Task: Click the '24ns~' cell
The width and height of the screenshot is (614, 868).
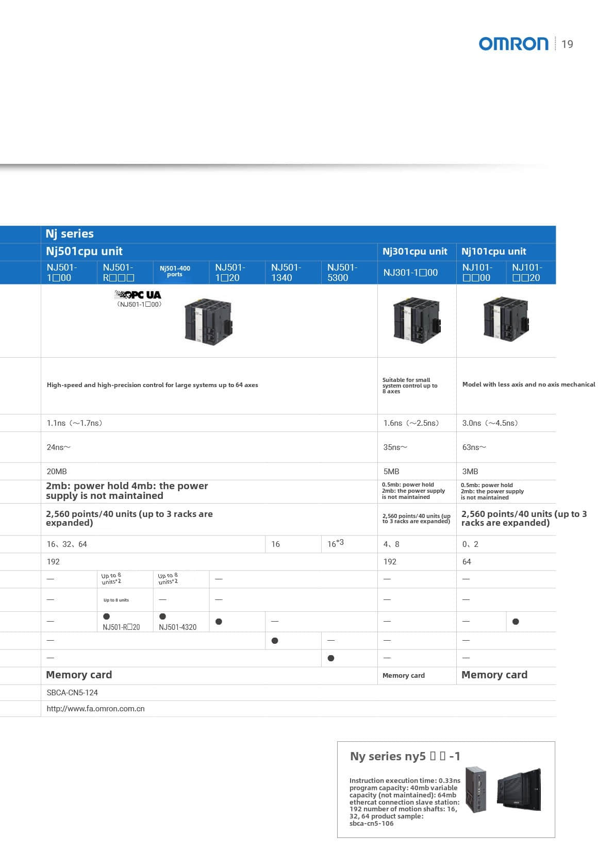Action: pyautogui.click(x=58, y=447)
